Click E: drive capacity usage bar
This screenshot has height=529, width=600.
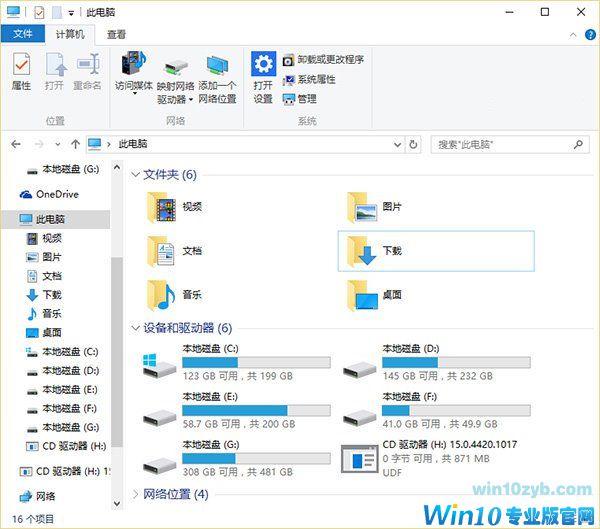pyautogui.click(x=256, y=410)
